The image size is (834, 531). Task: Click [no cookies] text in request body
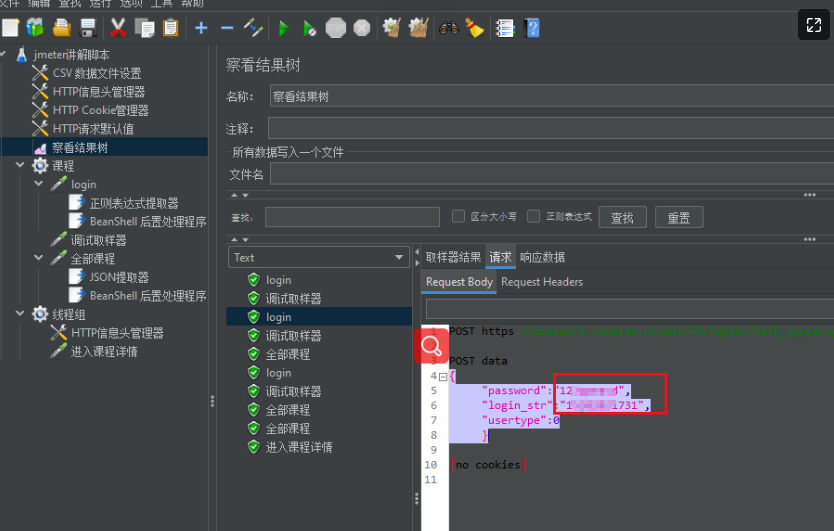click(488, 464)
